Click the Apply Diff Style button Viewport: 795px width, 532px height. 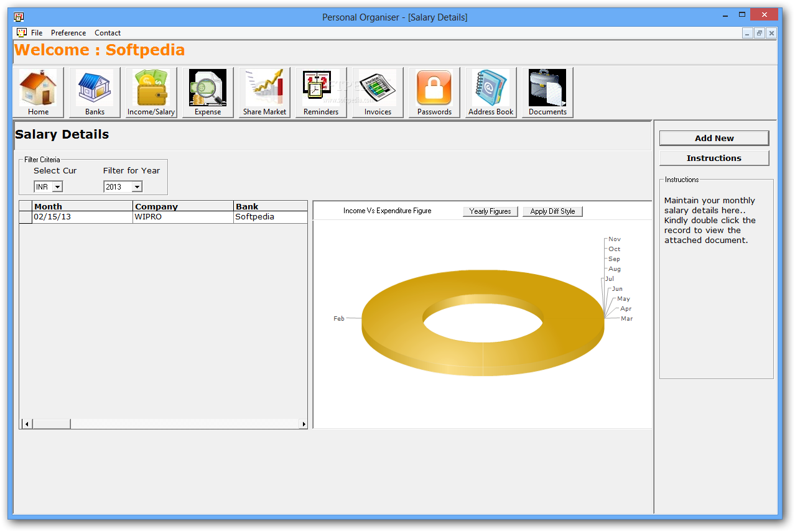(x=552, y=211)
